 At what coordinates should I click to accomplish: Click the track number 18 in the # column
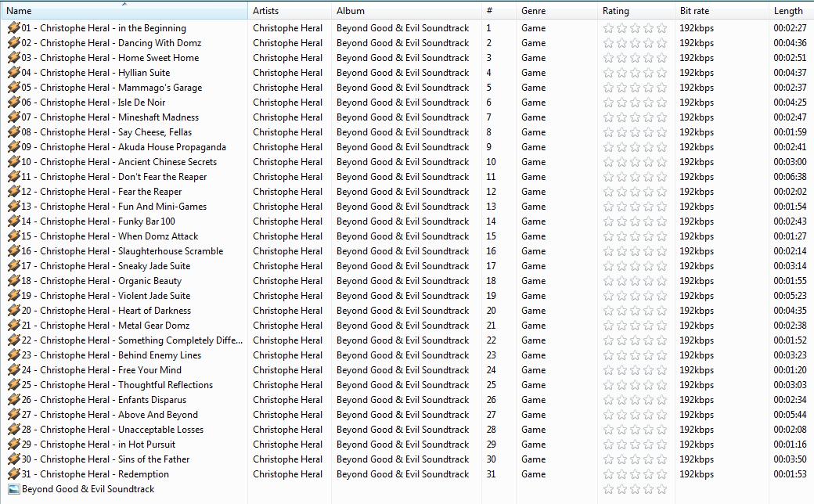click(491, 281)
